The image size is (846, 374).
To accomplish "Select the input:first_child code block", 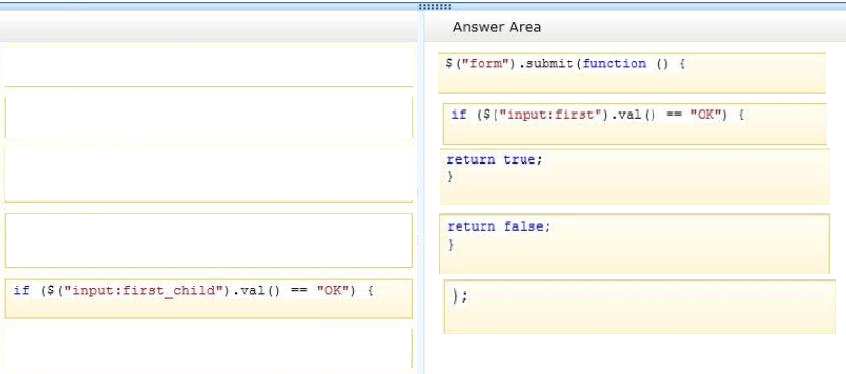I will [x=208, y=298].
